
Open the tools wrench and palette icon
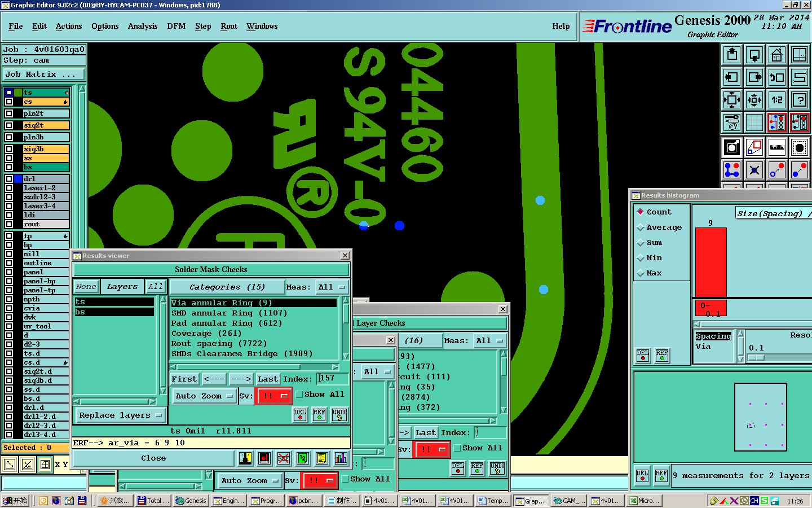(x=732, y=122)
